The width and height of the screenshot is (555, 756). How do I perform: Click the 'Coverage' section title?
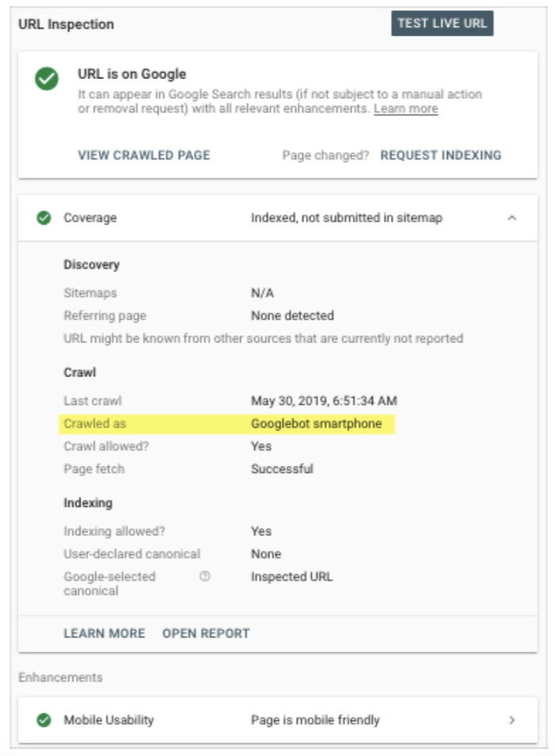coord(90,218)
